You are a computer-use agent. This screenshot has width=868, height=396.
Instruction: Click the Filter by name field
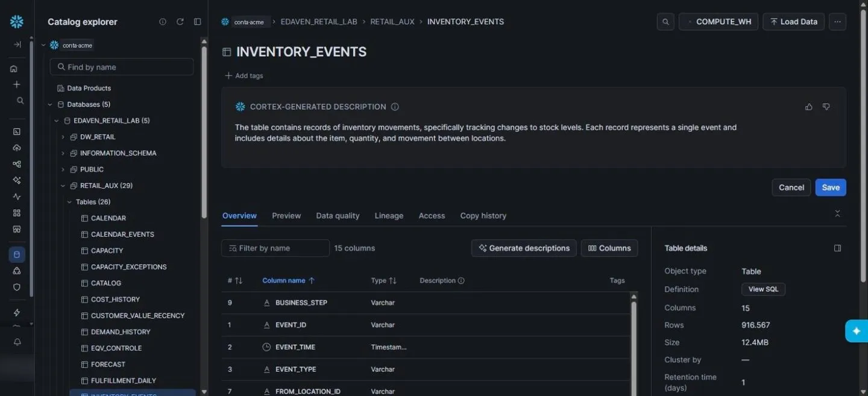[275, 248]
